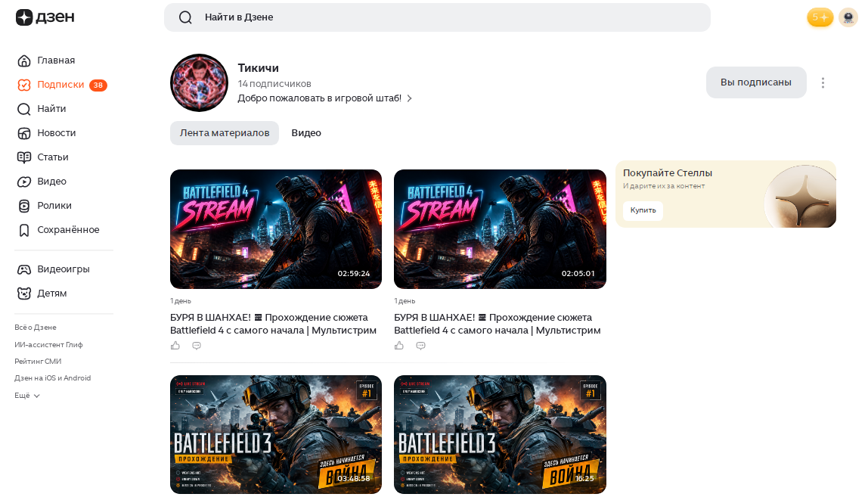Expand the Ещё sidebar links
868x497 pixels.
click(27, 396)
